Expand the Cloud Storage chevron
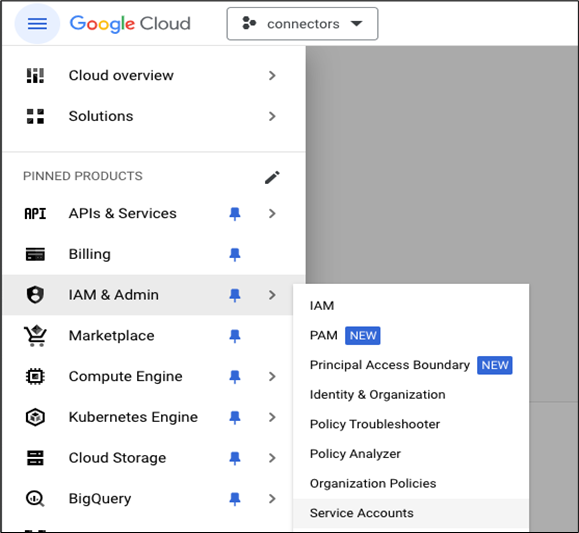The image size is (579, 533). pyautogui.click(x=272, y=458)
